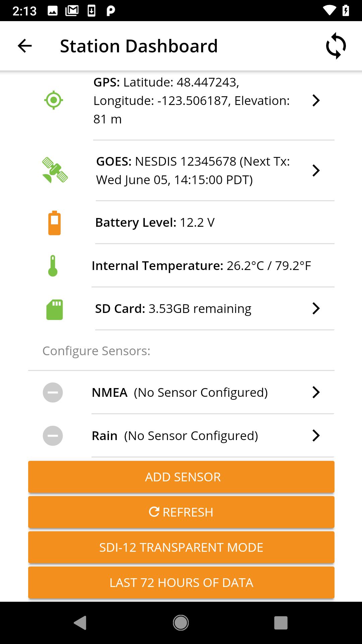Screen dimensions: 362x644
Task: Tap the GOES satellite icon
Action: click(x=55, y=170)
